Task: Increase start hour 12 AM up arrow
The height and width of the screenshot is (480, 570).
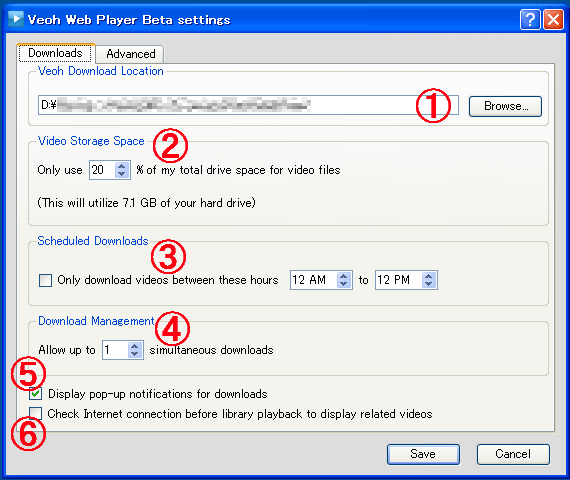Action: point(344,276)
